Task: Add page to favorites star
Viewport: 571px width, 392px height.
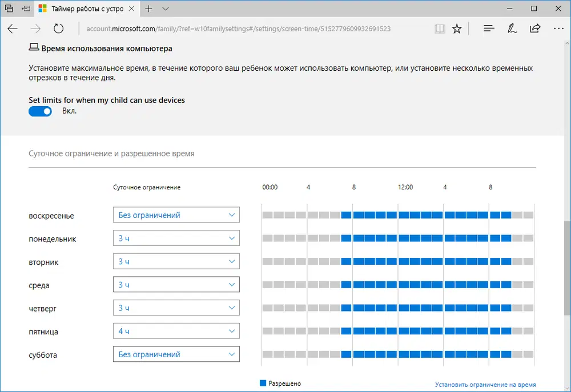Action: [x=457, y=29]
